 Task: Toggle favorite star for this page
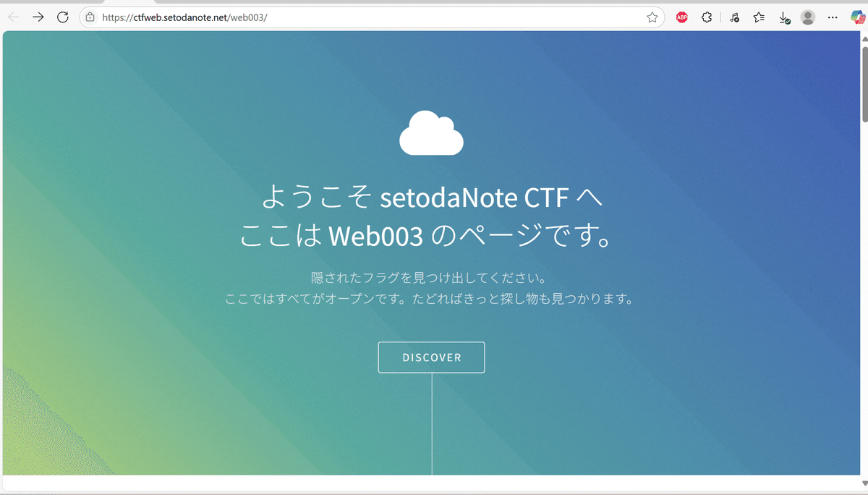click(x=651, y=17)
